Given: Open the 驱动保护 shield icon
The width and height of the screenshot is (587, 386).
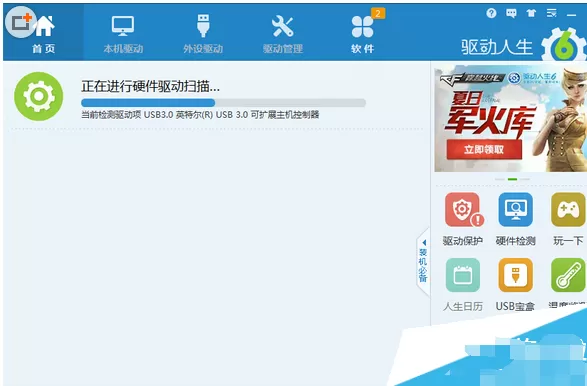Looking at the screenshot, I should pyautogui.click(x=463, y=210).
